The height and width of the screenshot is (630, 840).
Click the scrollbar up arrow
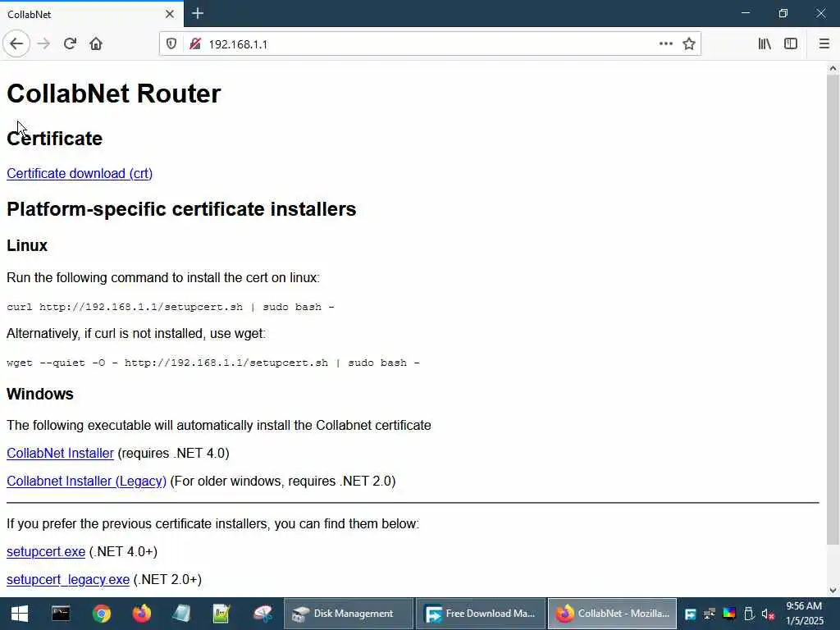pyautogui.click(x=833, y=69)
